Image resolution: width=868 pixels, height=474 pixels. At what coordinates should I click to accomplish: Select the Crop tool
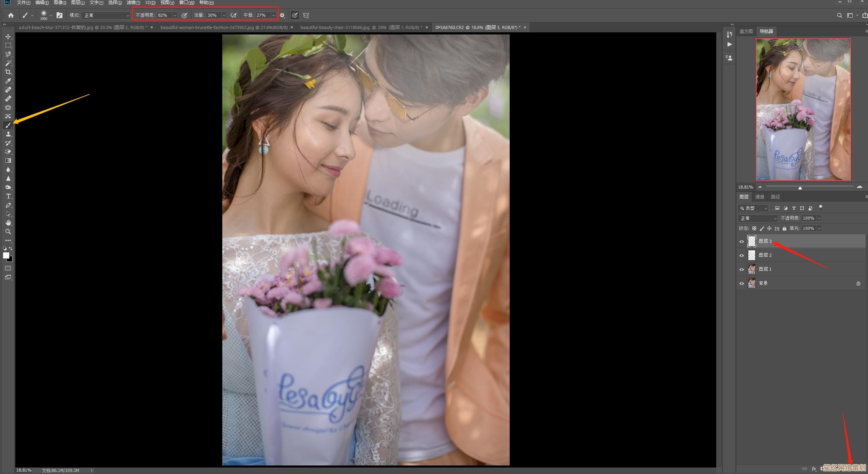8,72
